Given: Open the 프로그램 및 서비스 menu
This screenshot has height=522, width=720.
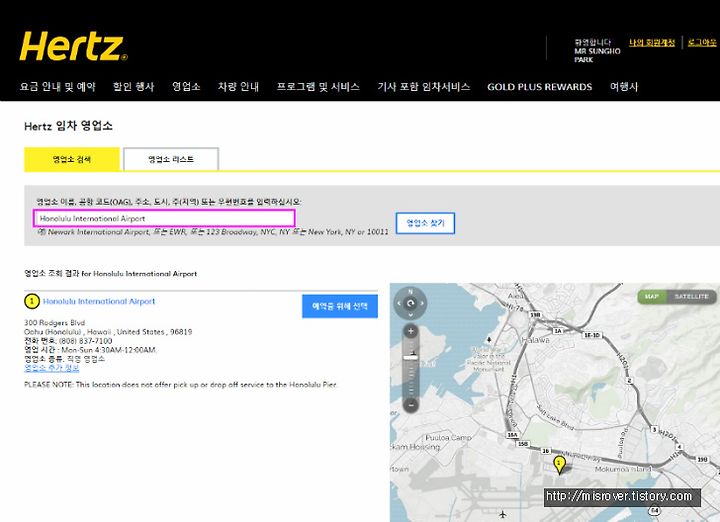Looking at the screenshot, I should tap(318, 87).
